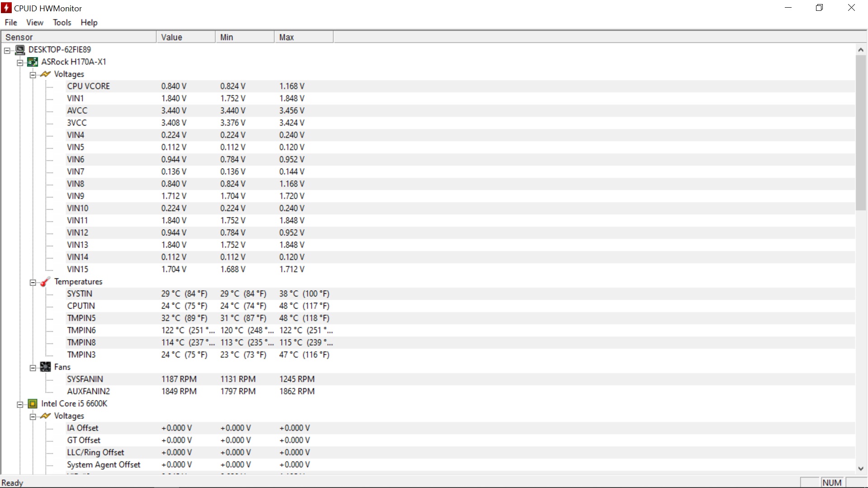Click the CPU Voltages lightning icon
This screenshot has height=488, width=868.
click(x=45, y=416)
